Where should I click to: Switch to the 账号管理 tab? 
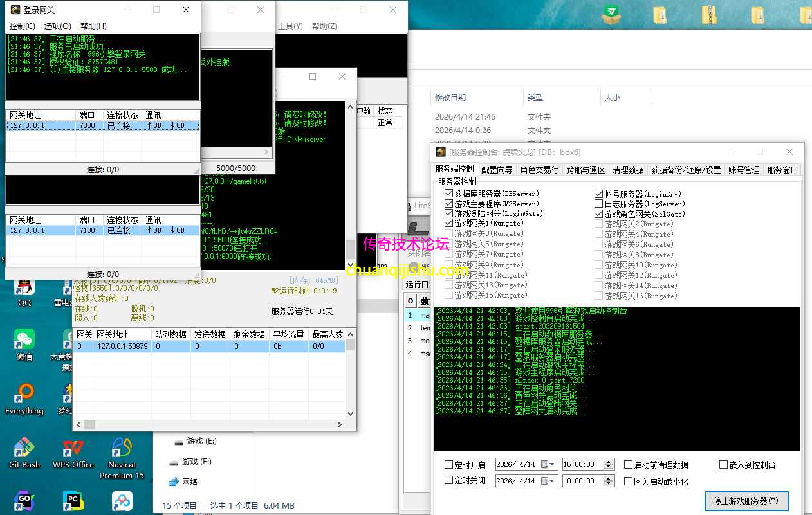pyautogui.click(x=743, y=169)
